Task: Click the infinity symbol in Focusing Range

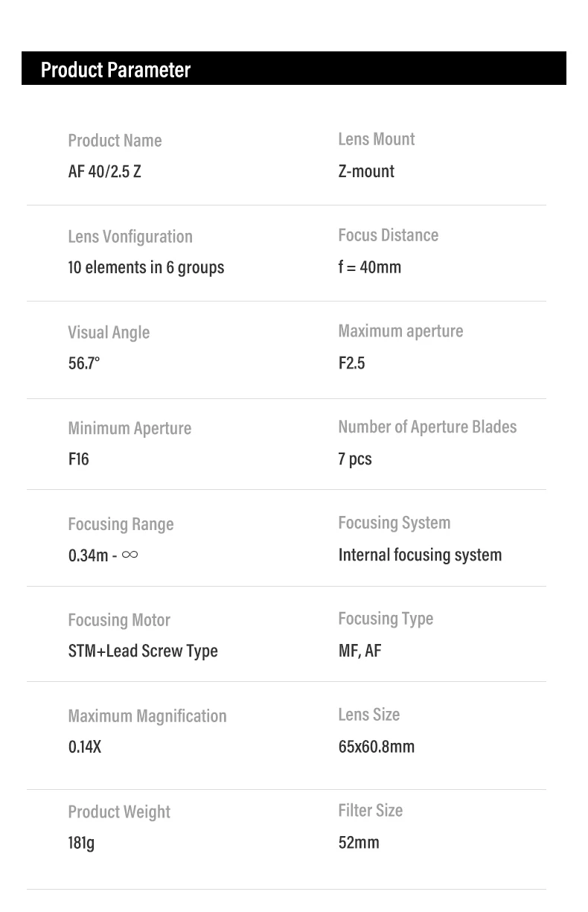Action: (x=130, y=555)
